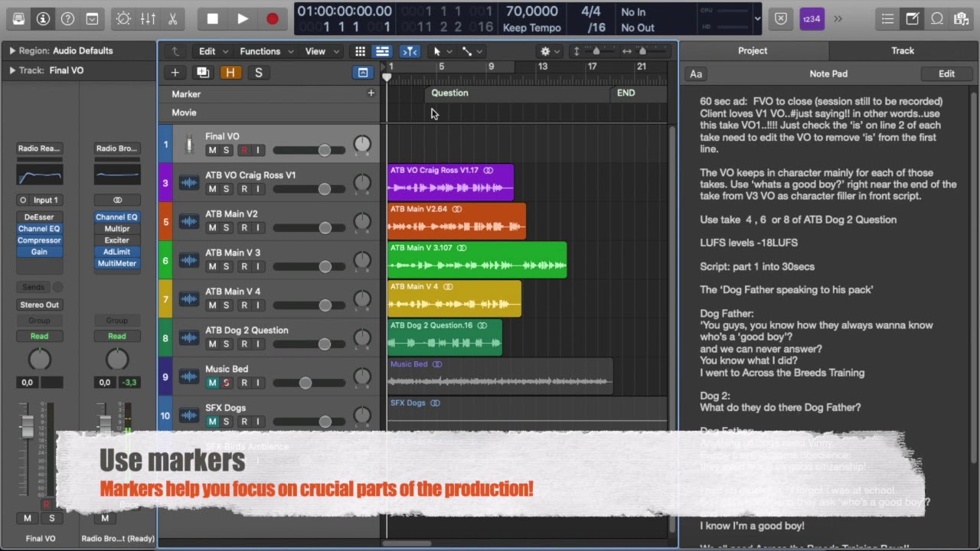
Task: Show the Toolbar via toolbar icon
Action: [x=92, y=19]
